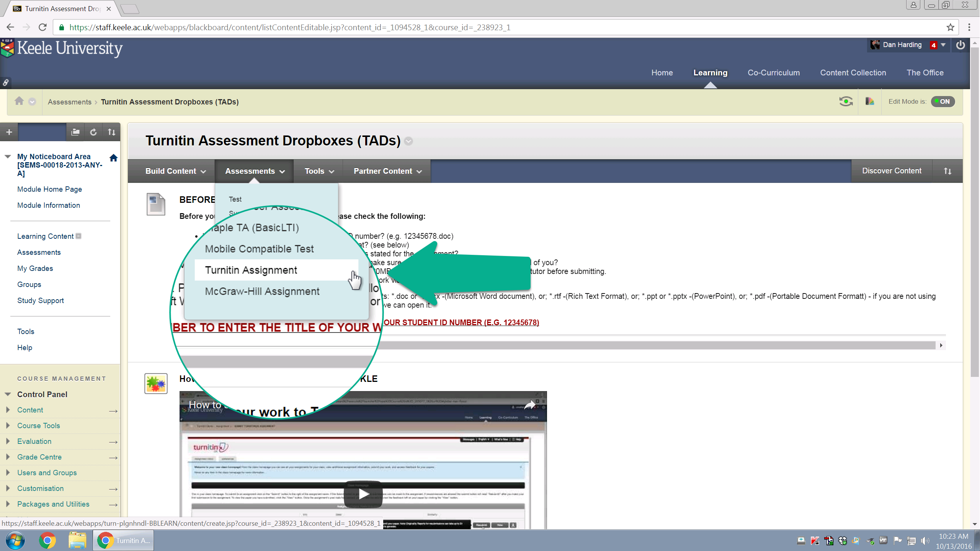Click the home icon in breadcrumb bar
980x551 pixels.
click(x=19, y=101)
